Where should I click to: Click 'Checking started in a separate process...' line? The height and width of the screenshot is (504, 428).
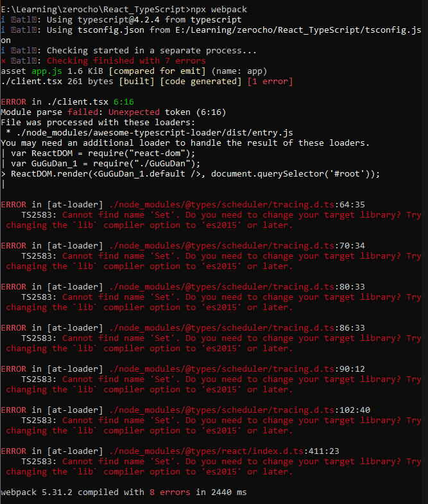point(128,51)
